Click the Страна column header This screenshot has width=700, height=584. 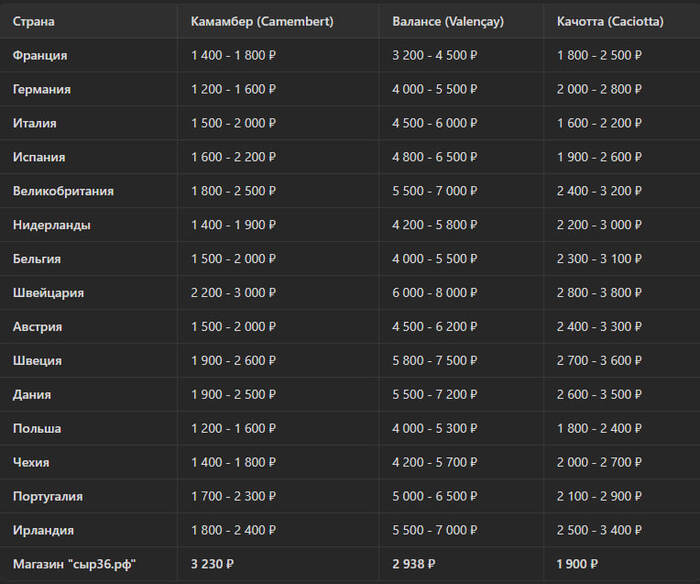34,21
